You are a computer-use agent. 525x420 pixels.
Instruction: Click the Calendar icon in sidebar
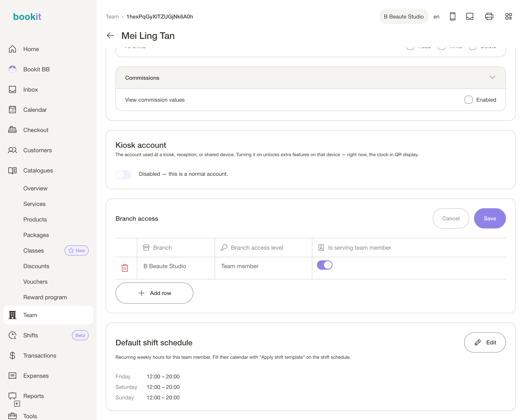click(x=12, y=109)
